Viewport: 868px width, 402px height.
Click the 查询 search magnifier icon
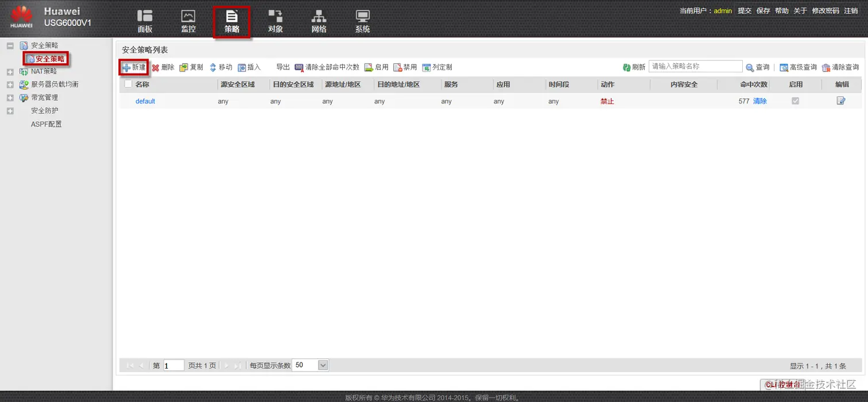click(750, 68)
